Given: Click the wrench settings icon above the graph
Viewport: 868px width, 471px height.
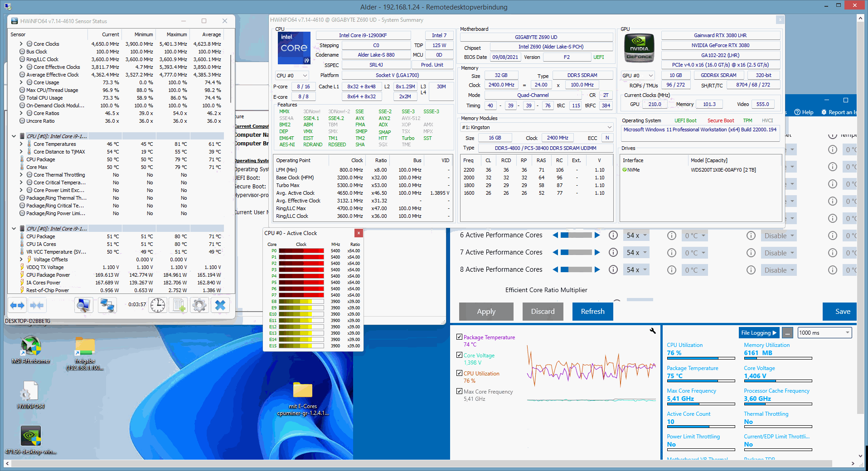Looking at the screenshot, I should click(653, 331).
